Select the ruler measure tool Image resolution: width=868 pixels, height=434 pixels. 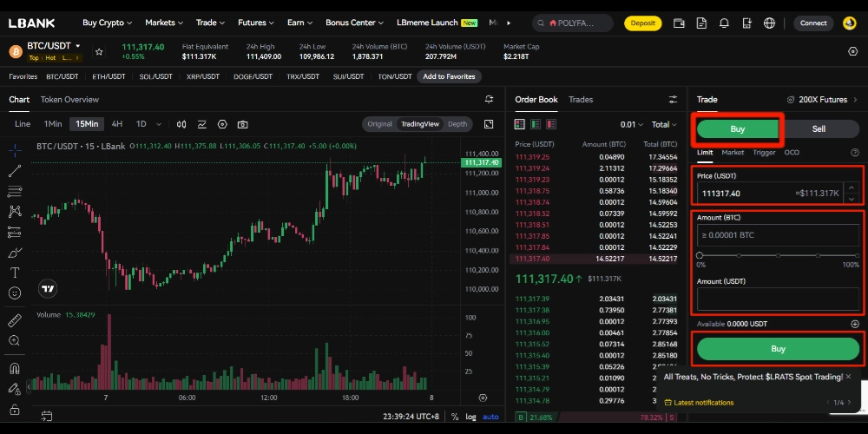point(15,320)
